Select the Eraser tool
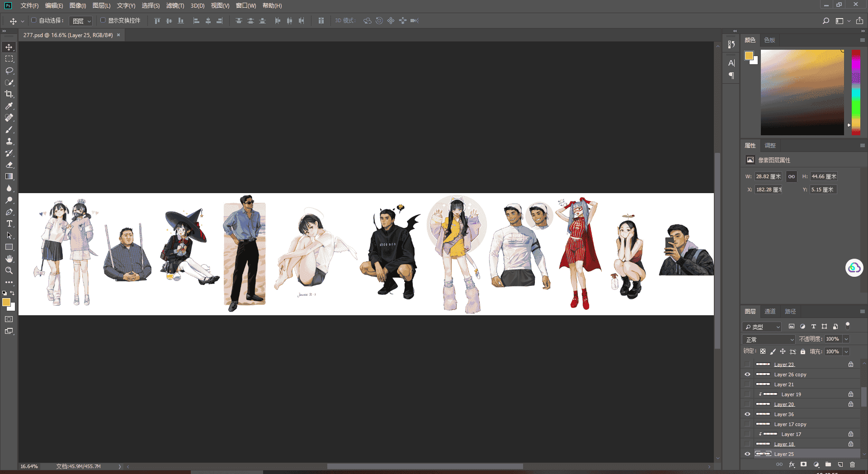868x474 pixels. pyautogui.click(x=9, y=165)
